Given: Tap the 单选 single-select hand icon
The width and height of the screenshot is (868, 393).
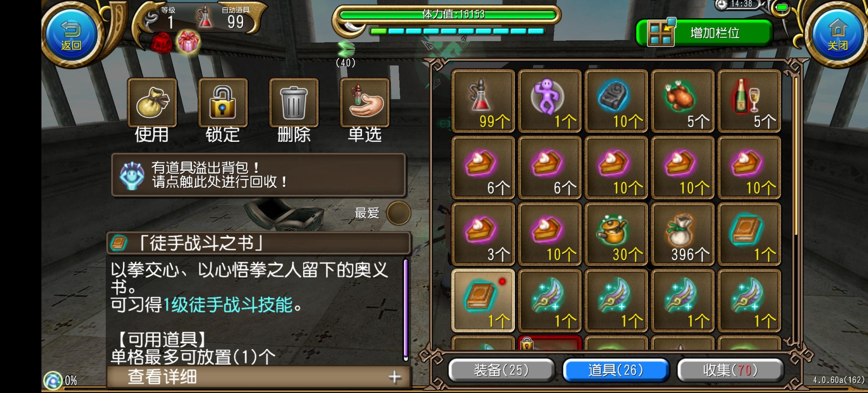Looking at the screenshot, I should (365, 102).
